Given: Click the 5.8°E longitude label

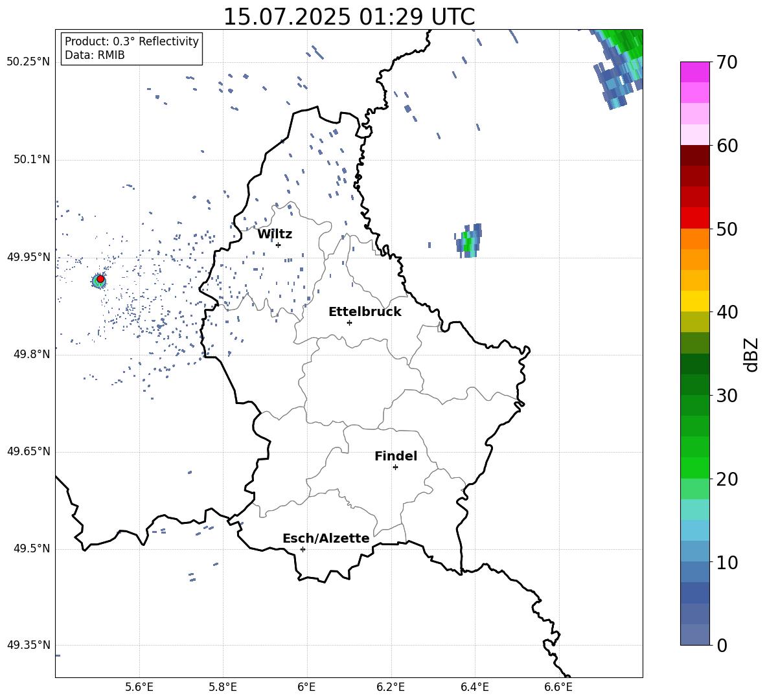Looking at the screenshot, I should 223,687.
